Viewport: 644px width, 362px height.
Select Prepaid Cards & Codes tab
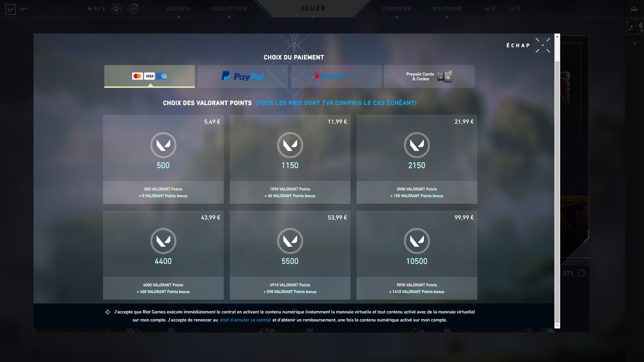click(428, 76)
